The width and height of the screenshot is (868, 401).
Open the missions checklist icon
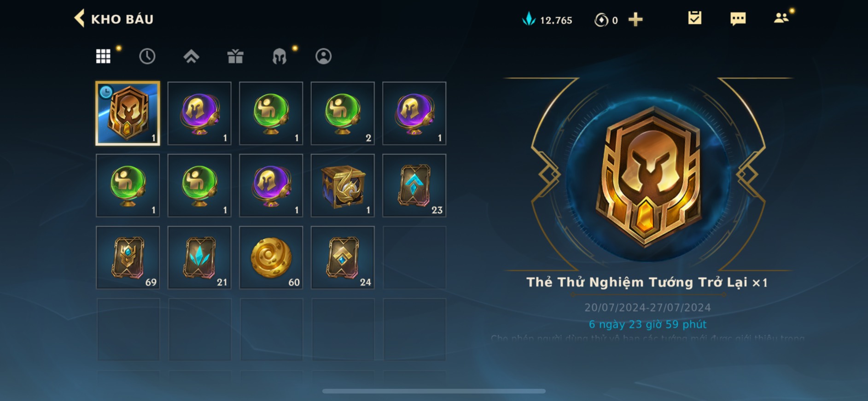tap(694, 18)
